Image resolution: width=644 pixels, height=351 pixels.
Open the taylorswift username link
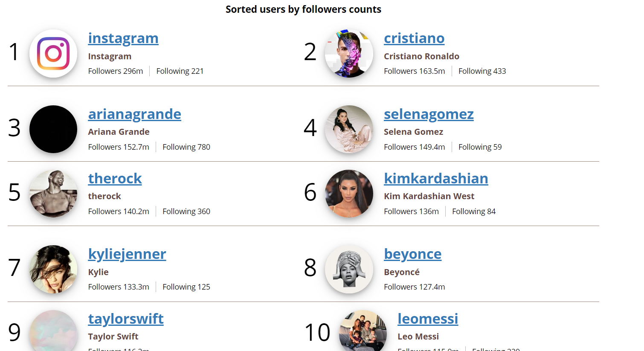tap(126, 319)
